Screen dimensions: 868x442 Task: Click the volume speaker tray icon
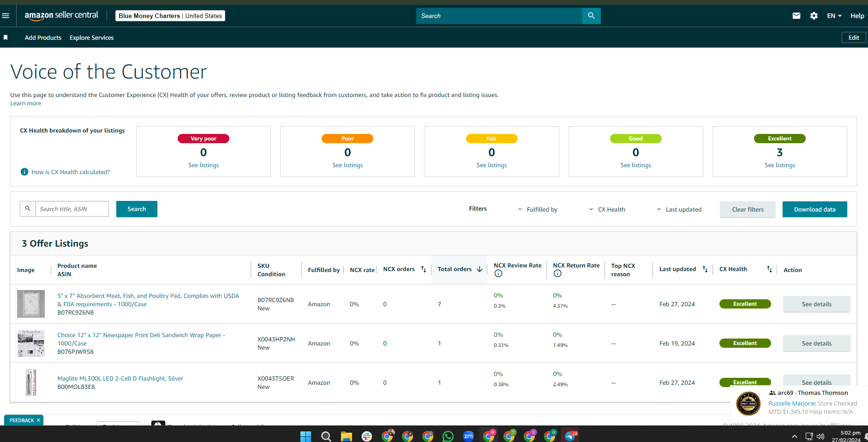pyautogui.click(x=820, y=436)
